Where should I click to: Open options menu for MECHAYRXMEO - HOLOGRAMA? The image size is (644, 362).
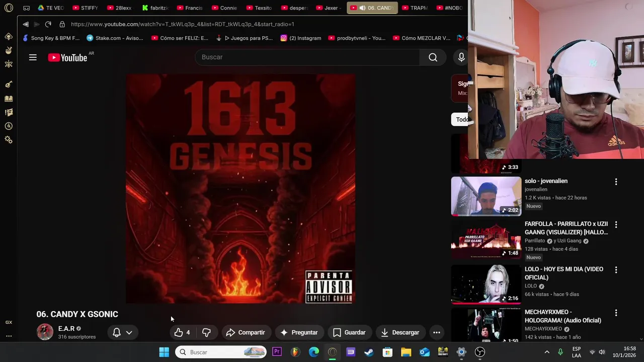point(616,312)
